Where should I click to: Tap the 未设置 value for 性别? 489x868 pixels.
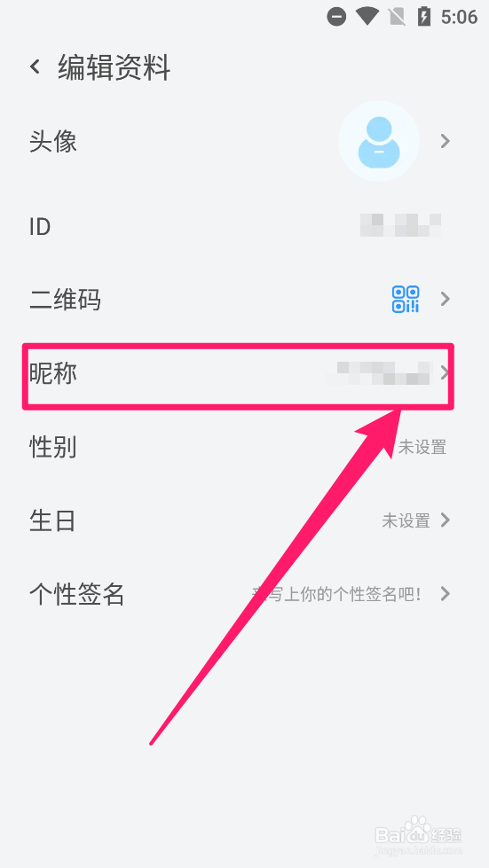(x=422, y=447)
